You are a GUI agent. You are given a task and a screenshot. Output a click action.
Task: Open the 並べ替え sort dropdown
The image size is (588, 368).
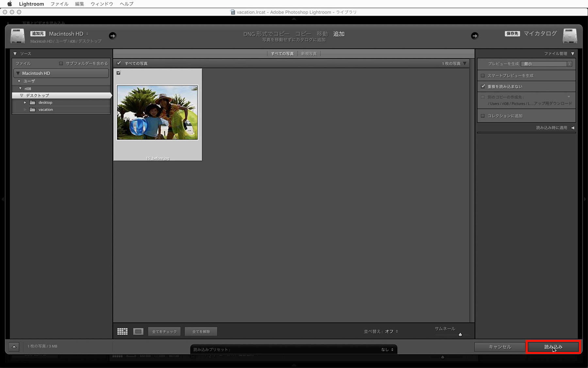tap(391, 331)
